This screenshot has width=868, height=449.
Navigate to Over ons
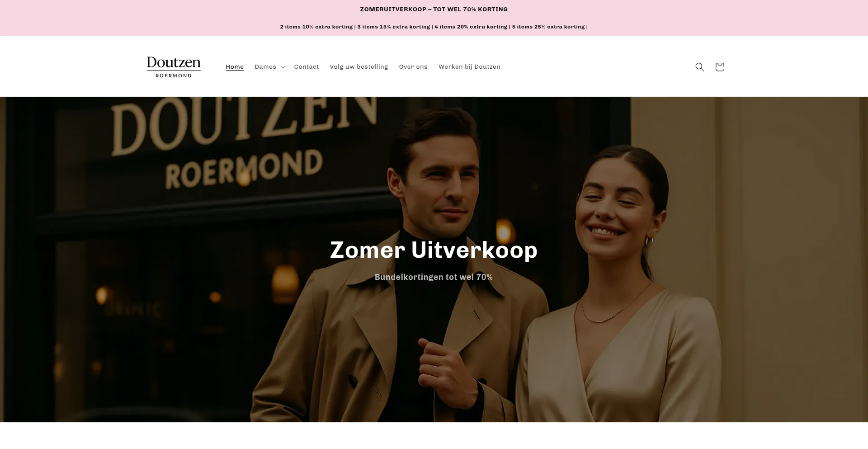tap(413, 67)
